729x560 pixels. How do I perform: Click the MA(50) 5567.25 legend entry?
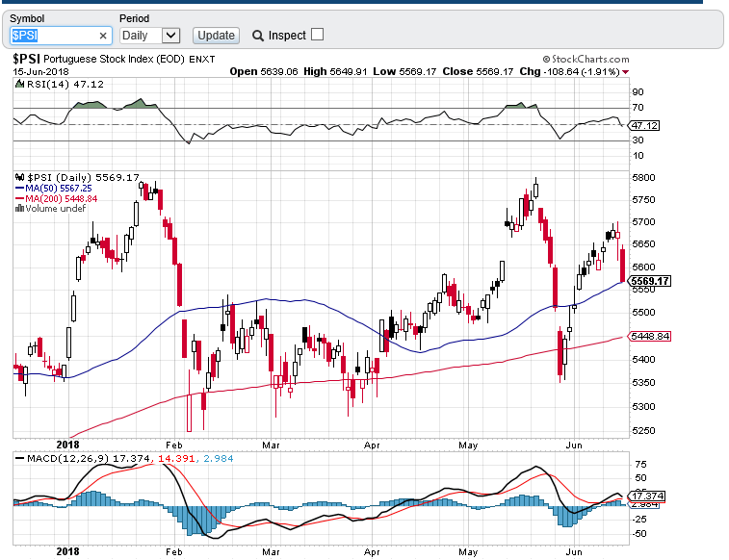(54, 188)
